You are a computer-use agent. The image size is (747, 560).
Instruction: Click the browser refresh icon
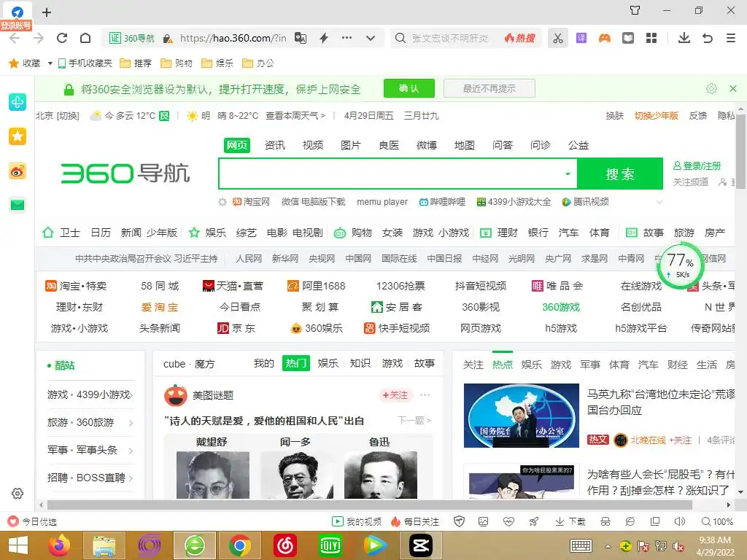tap(62, 38)
